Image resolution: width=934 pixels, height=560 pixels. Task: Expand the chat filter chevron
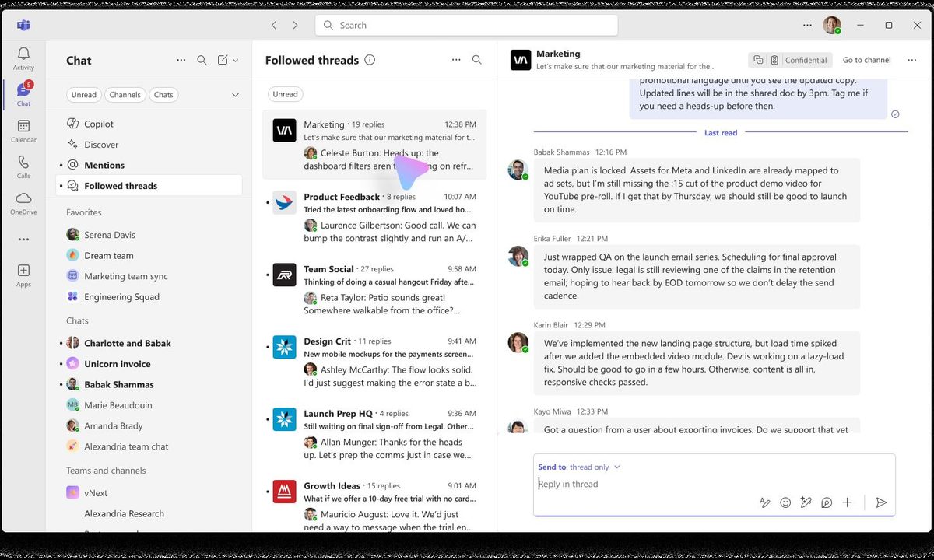point(235,95)
